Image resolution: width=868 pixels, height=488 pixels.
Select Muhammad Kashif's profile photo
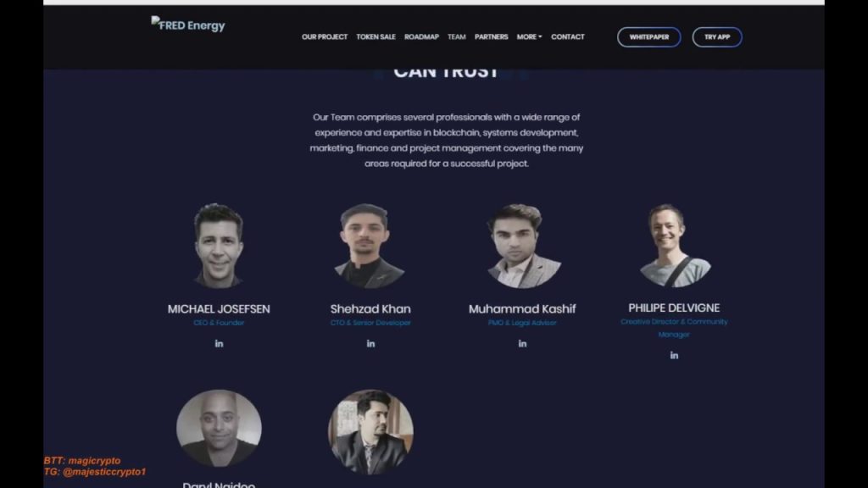[522, 246]
